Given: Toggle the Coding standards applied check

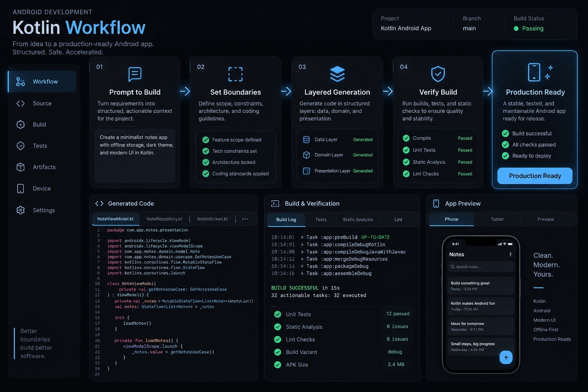Looking at the screenshot, I should [206, 173].
